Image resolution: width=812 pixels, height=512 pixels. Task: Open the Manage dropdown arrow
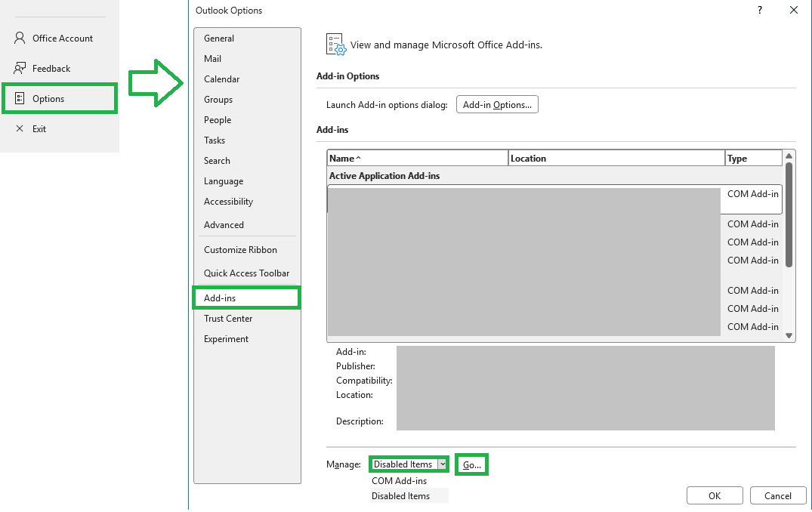[442, 464]
